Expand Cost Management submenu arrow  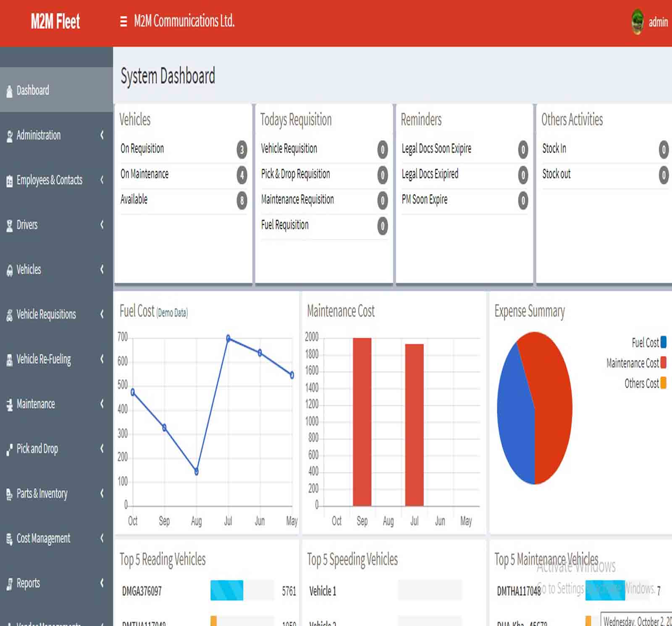point(102,538)
